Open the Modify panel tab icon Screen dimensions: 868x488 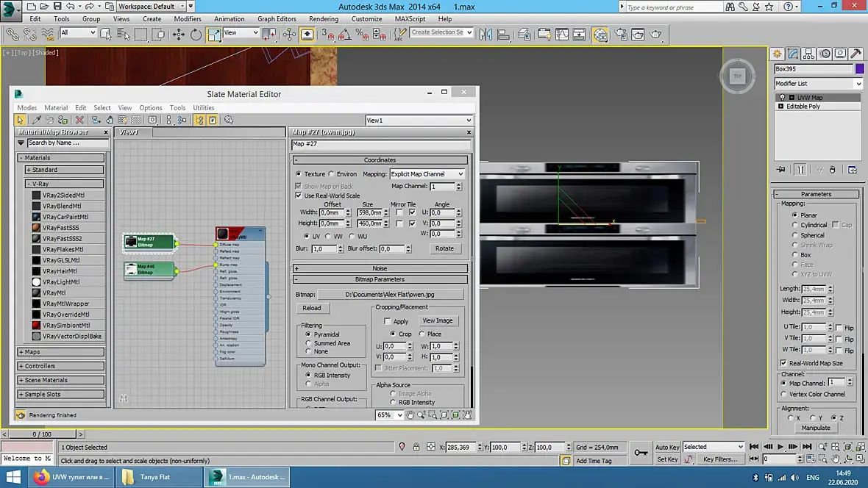pyautogui.click(x=793, y=54)
